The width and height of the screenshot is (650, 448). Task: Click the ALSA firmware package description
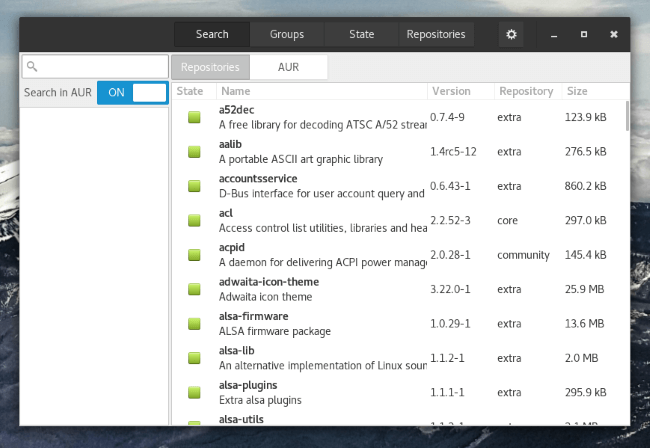coord(274,332)
